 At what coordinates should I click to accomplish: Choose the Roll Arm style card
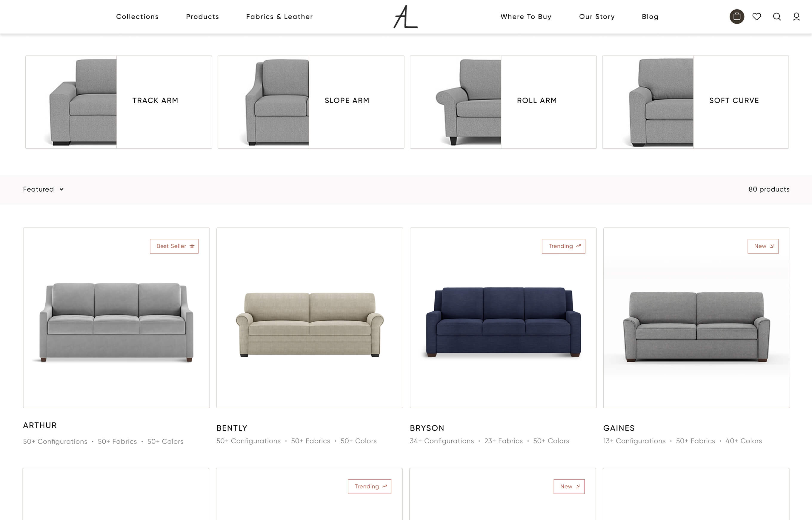(503, 102)
